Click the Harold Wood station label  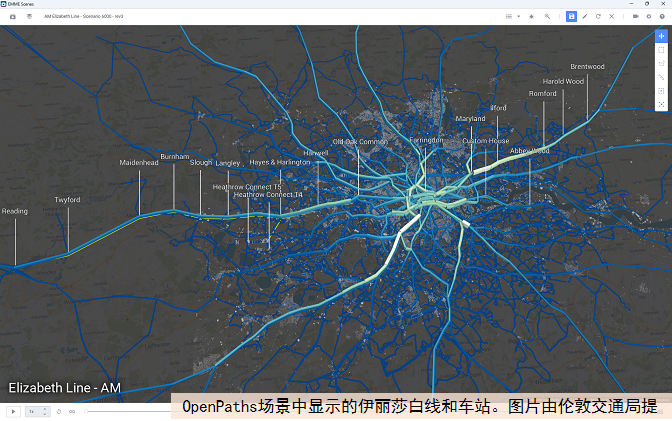(563, 81)
